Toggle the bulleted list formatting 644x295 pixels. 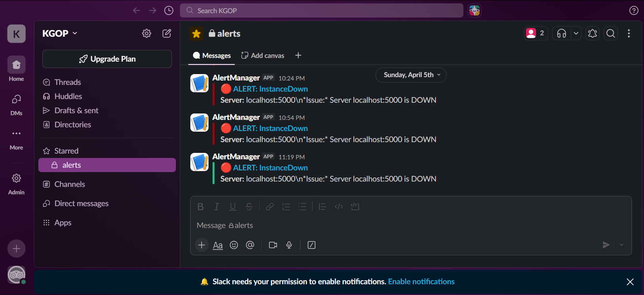click(x=302, y=206)
